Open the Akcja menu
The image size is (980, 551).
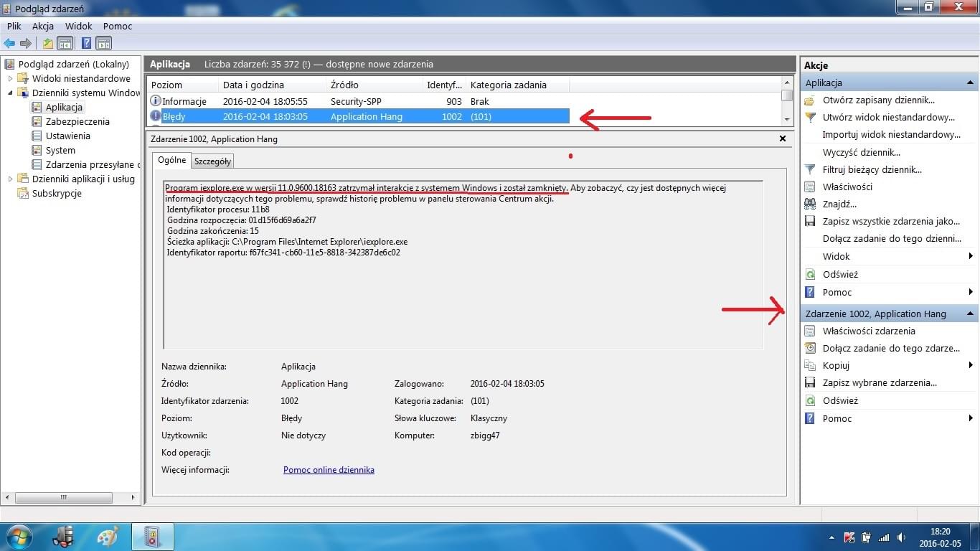43,26
